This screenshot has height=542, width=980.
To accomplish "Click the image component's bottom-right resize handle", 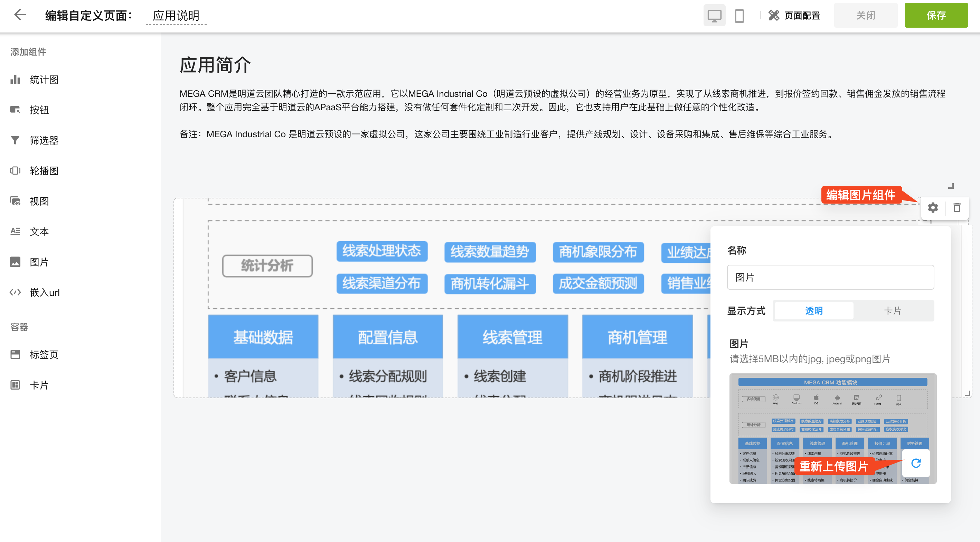I will (x=967, y=393).
